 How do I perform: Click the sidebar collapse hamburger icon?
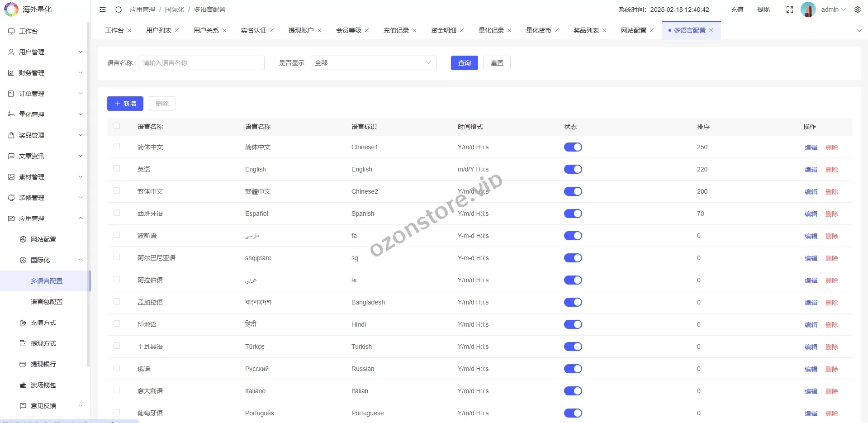tap(103, 10)
